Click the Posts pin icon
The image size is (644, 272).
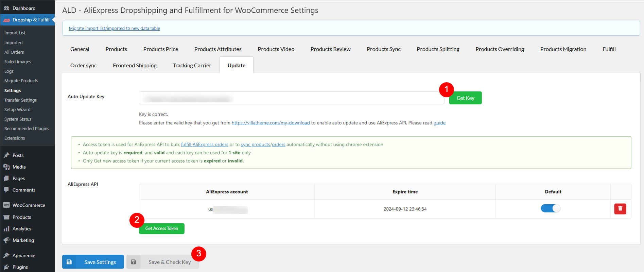[x=6, y=155]
